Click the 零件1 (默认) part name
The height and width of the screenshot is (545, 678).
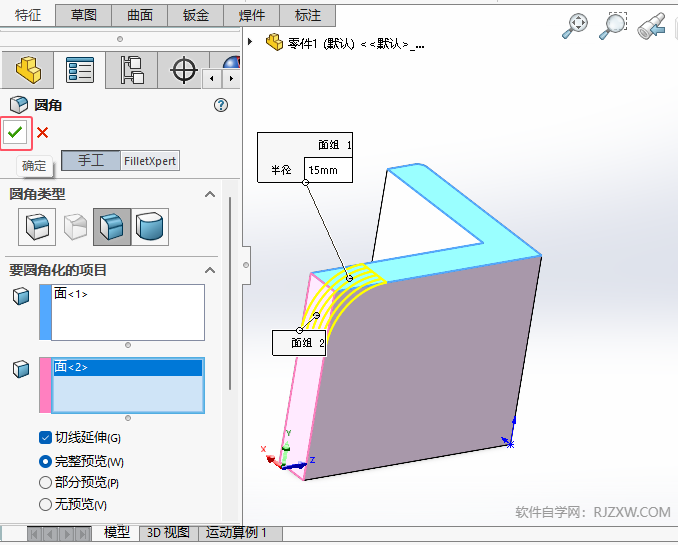[321, 44]
